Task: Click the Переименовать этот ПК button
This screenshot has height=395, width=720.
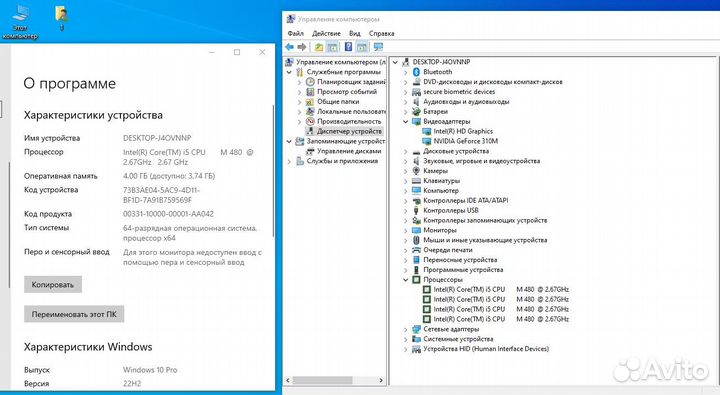Action: (x=74, y=314)
